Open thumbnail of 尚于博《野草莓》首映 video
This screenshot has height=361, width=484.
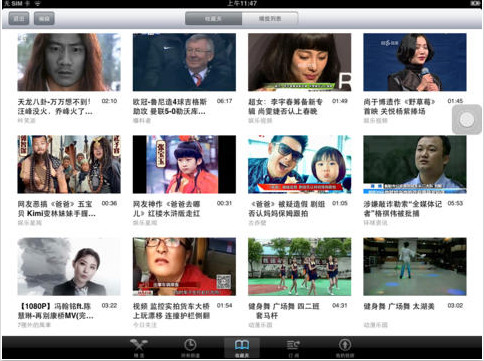point(415,62)
